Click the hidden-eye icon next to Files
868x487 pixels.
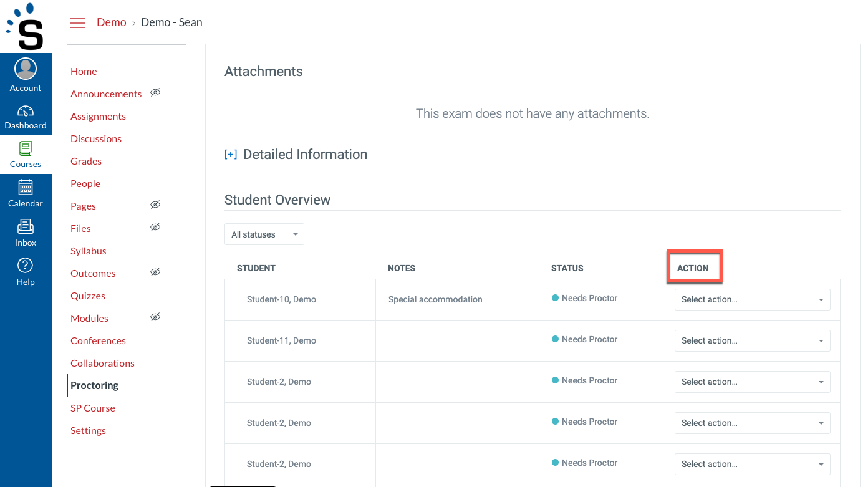click(155, 228)
